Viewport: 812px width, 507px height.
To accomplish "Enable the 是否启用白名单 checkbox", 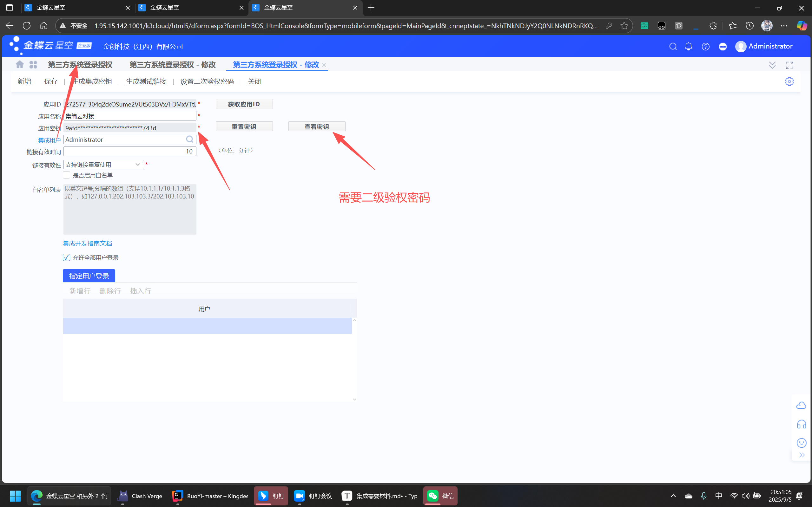I will (66, 175).
